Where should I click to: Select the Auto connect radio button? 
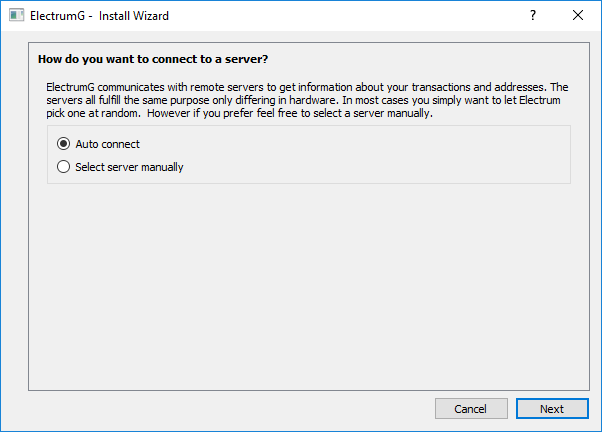pyautogui.click(x=65, y=144)
